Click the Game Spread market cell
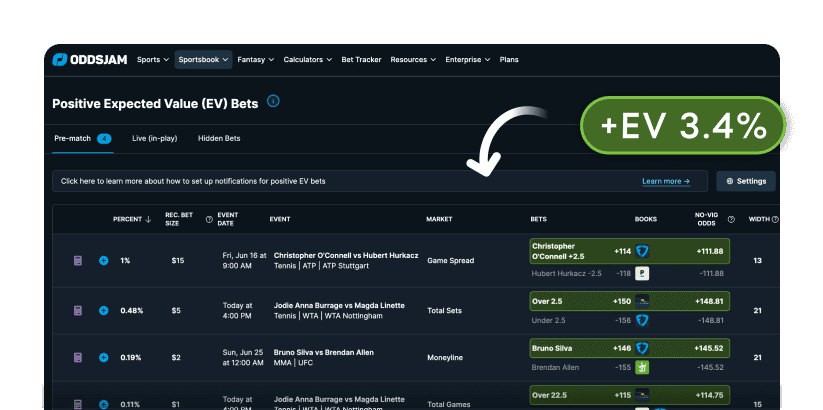This screenshot has width=823, height=410. tap(450, 260)
